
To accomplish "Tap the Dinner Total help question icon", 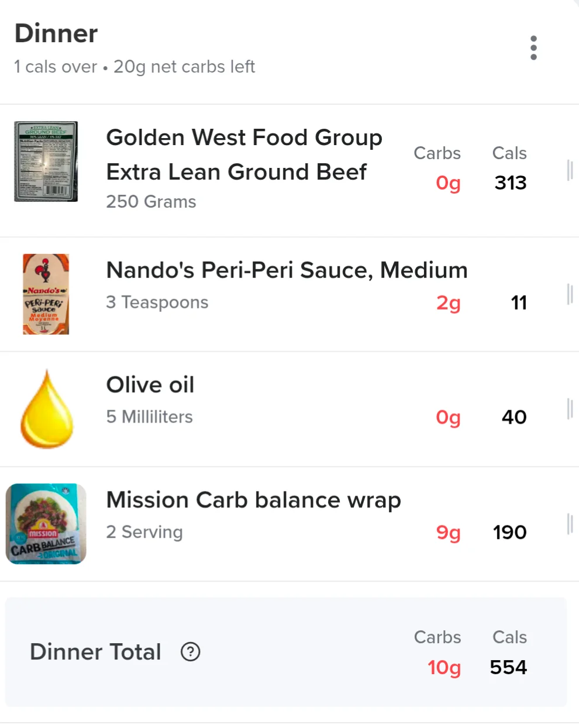I will pyautogui.click(x=190, y=651).
